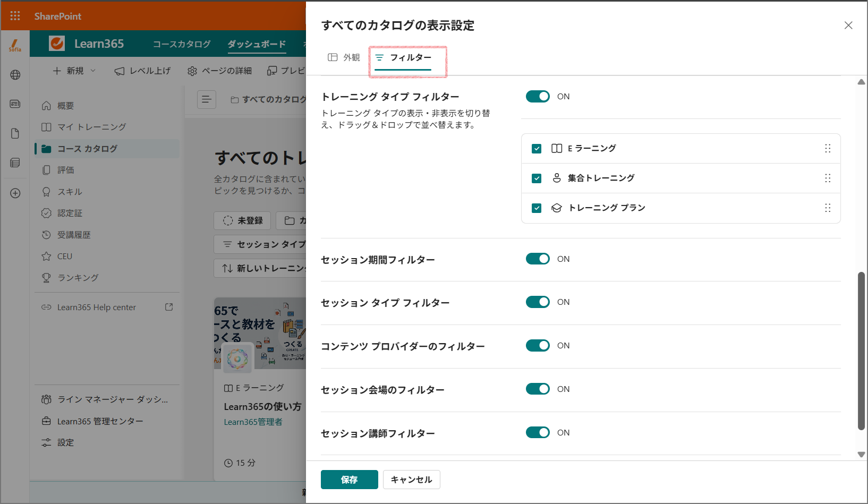Uncheck the Eラーニング checkbox
This screenshot has width=868, height=504.
[x=537, y=149]
